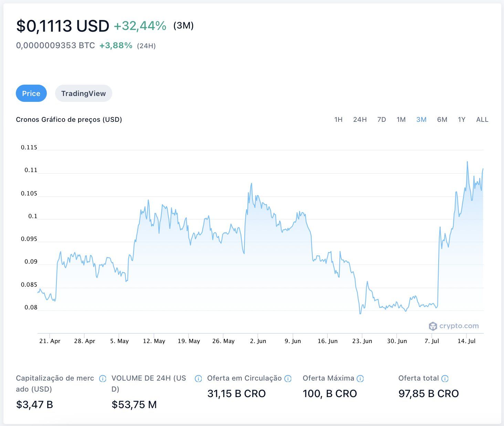Show info tooltip for Oferta em Circulação
Viewport: 504px width, 426px height.
pos(288,379)
